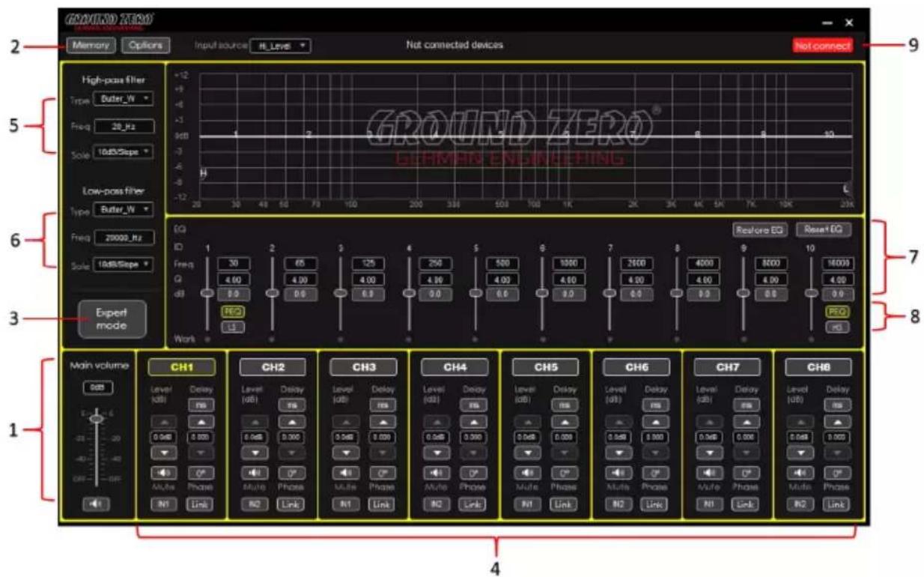Decrease CH6 level with down arrow
This screenshot has width=924, height=577.
618,453
